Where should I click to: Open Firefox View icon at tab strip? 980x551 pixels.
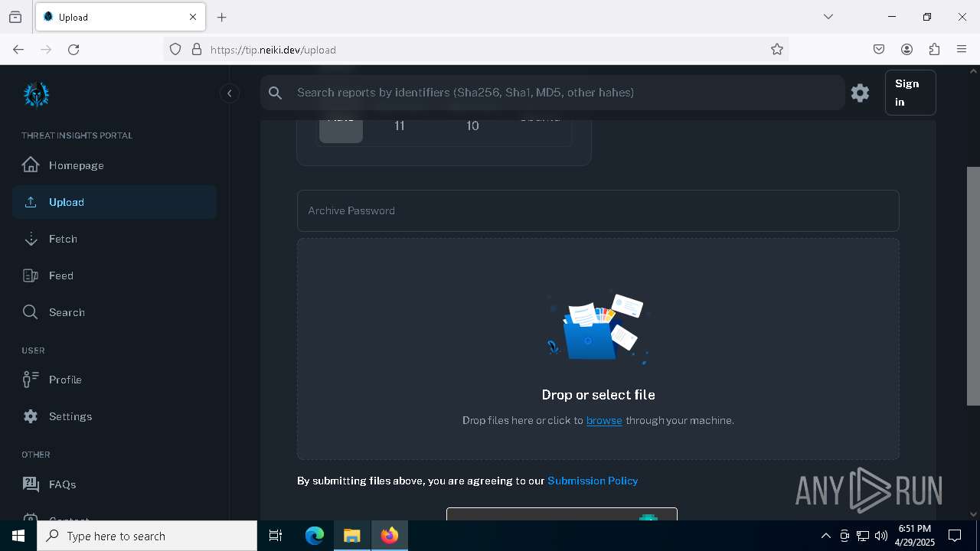point(15,17)
